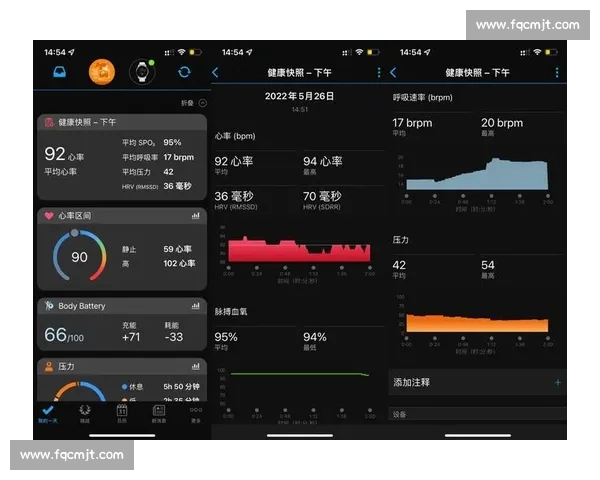600x480 pixels.
Task: Tap the 94 心率 maximum value
Action: [x=323, y=161]
